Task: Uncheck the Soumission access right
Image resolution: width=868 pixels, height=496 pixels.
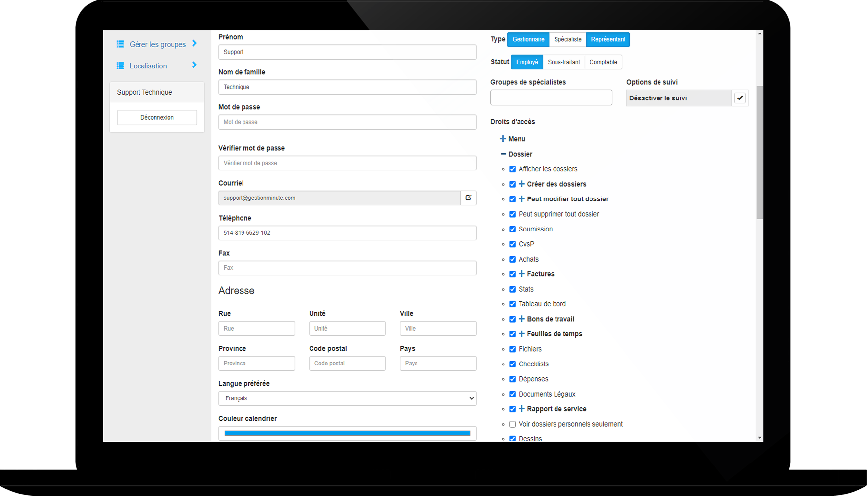Action: (513, 229)
